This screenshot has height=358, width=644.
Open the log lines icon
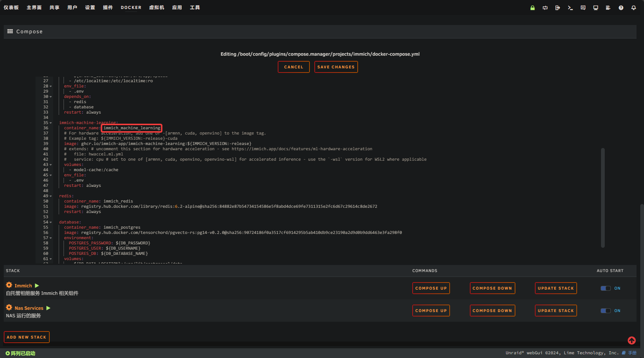(x=608, y=8)
